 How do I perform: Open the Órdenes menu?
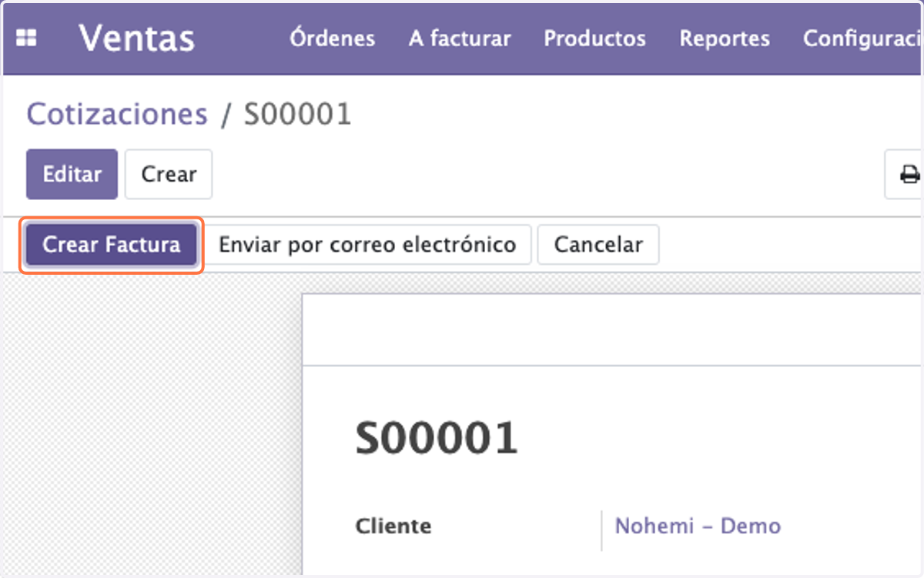pyautogui.click(x=333, y=38)
